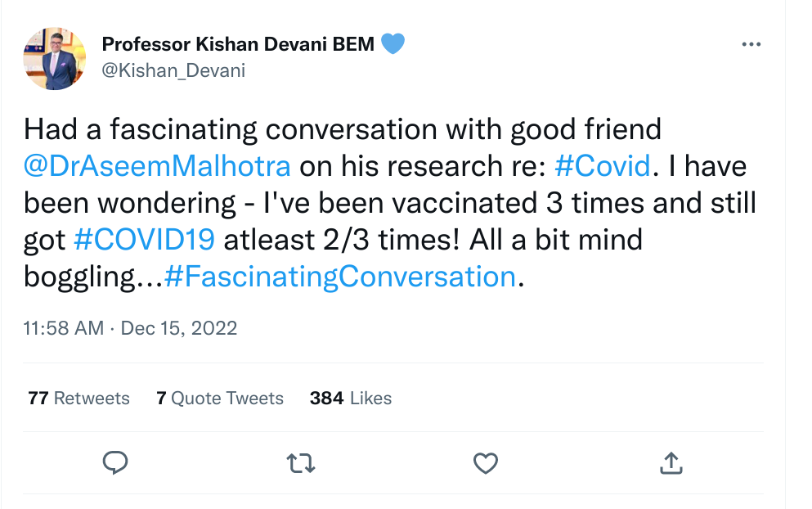
Task: Open Kishan Devani's profile picture
Action: pos(55,58)
